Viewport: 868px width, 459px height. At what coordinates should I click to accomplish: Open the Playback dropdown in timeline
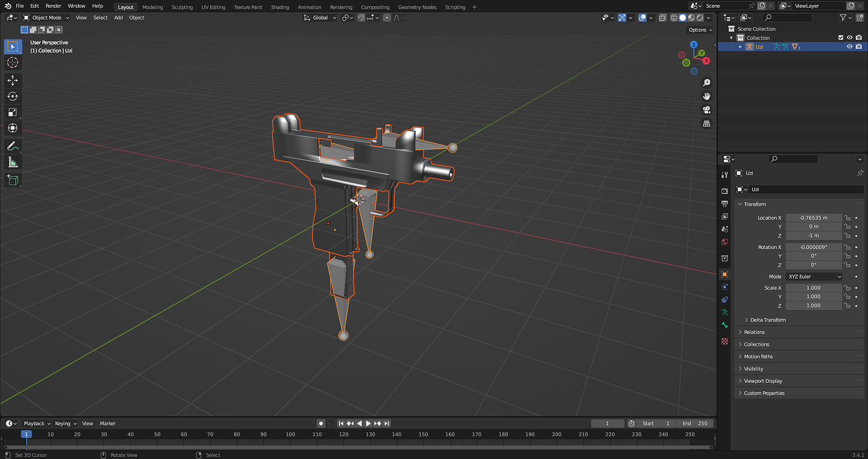36,423
